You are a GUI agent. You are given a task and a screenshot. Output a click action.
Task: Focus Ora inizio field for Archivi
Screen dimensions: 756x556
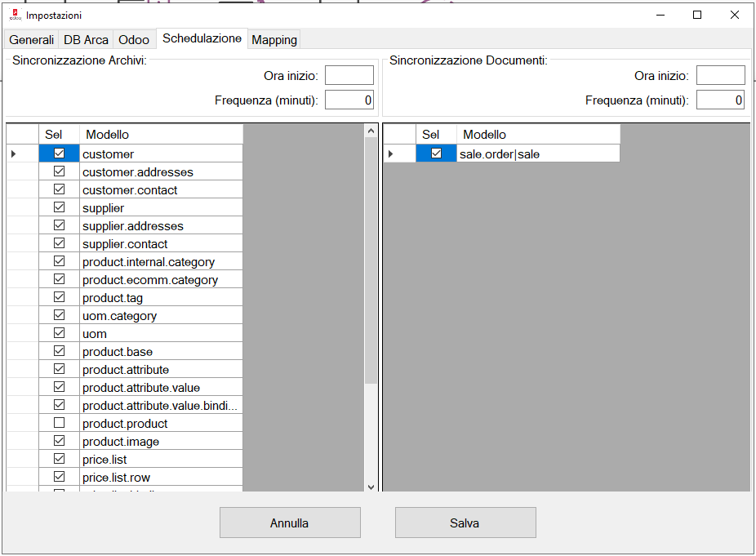[x=349, y=76]
